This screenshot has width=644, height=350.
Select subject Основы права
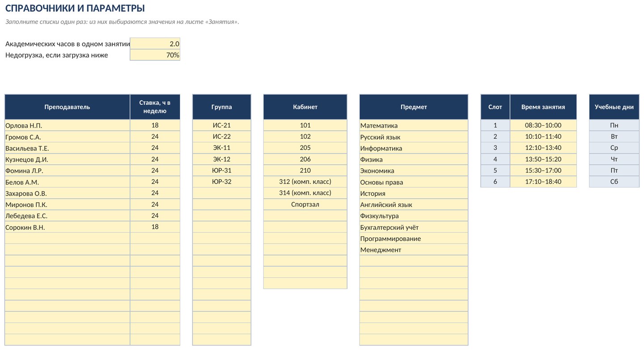414,182
